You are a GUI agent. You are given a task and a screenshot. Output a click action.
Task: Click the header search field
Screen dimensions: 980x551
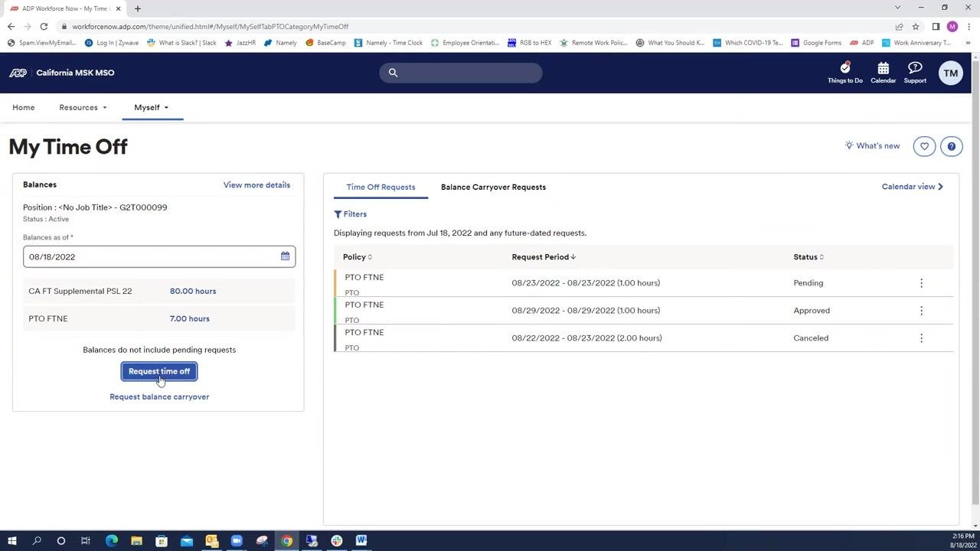click(x=461, y=73)
